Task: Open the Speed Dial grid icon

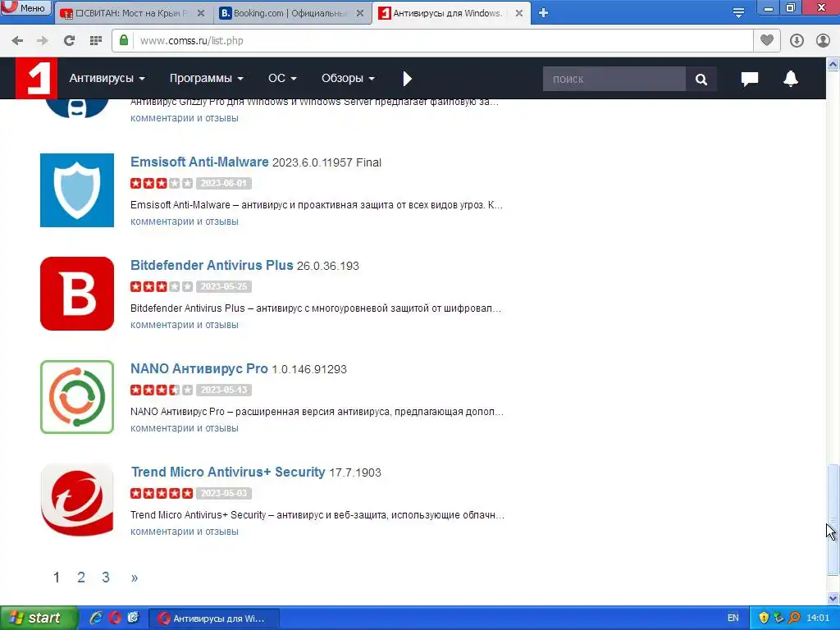Action: click(x=96, y=41)
